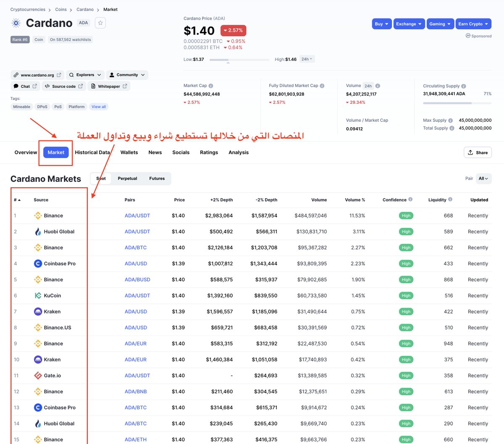Screen dimensions: 504x444
Task: Switch to the Analysis tab
Action: (239, 152)
